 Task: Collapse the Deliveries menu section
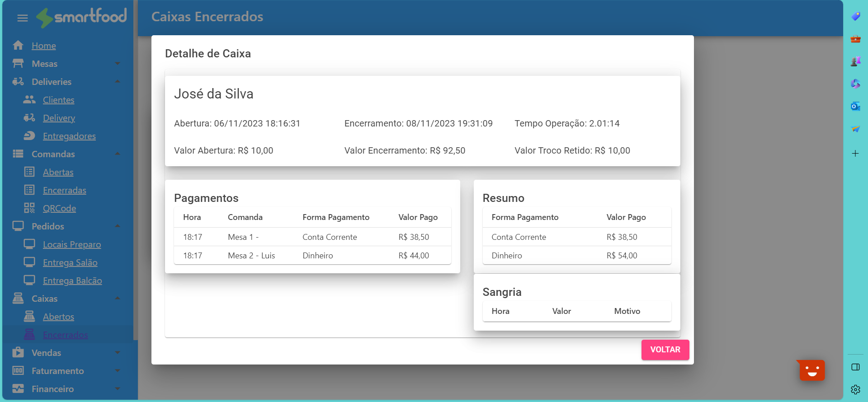point(118,82)
